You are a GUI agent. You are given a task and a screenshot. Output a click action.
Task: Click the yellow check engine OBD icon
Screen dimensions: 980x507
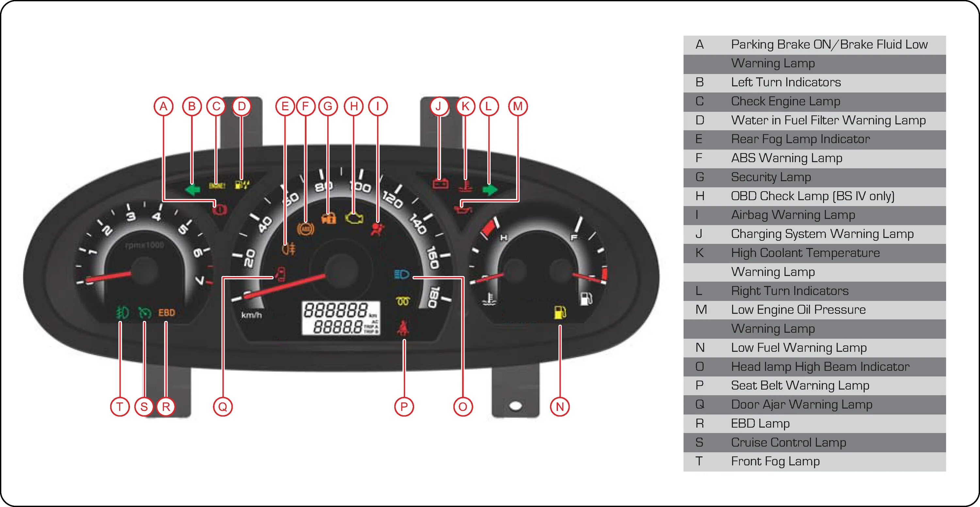pos(354,218)
